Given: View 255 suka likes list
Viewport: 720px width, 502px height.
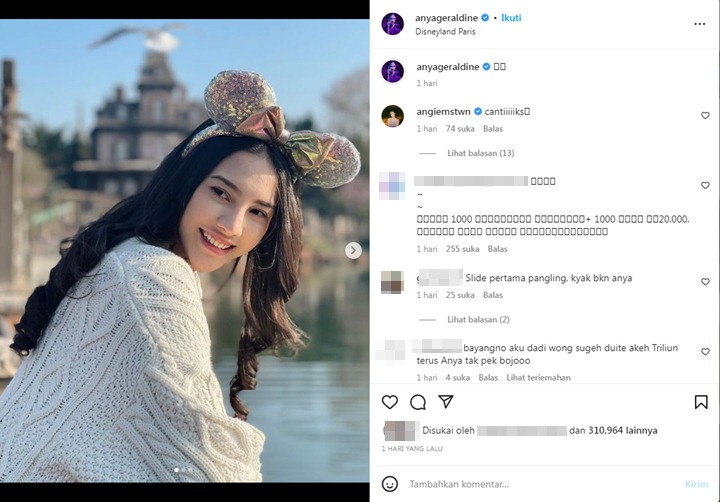Looking at the screenshot, I should (x=462, y=249).
